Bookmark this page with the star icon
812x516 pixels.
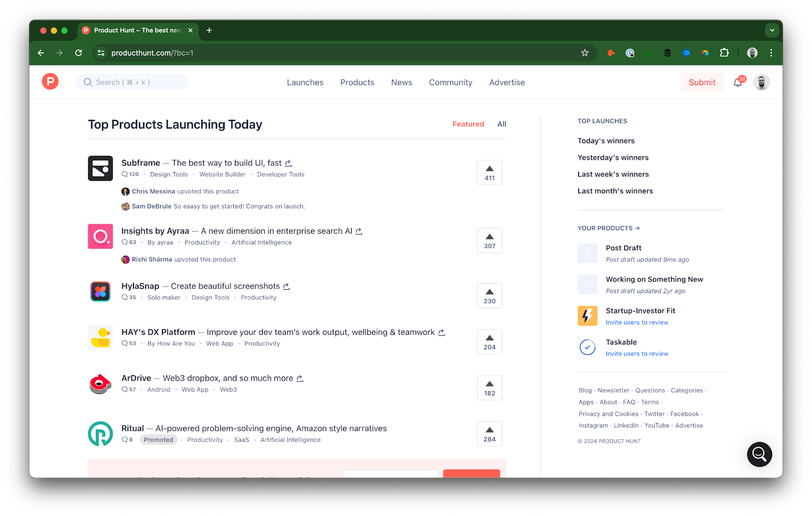585,53
